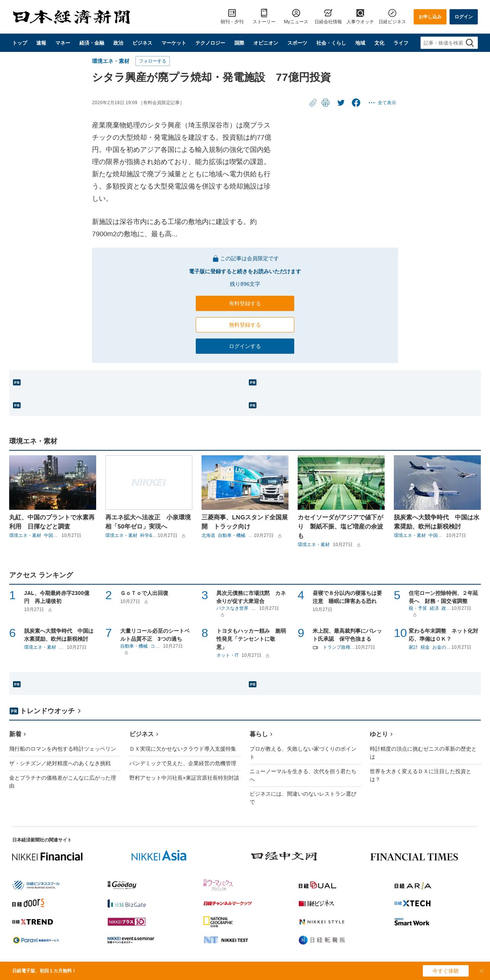Screen dimensions: 490x980
Task: Open ranking article ＧｏＴｏで人出回復
Action: (x=144, y=593)
